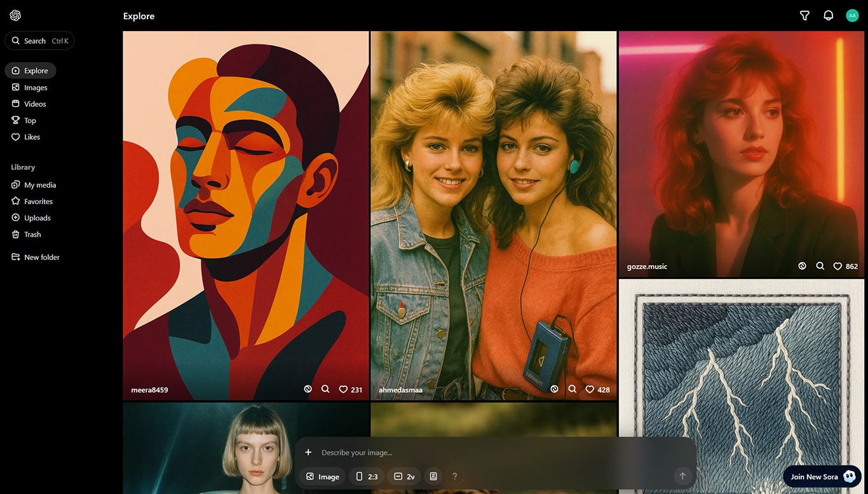Open the AA profile avatar menu

852,16
